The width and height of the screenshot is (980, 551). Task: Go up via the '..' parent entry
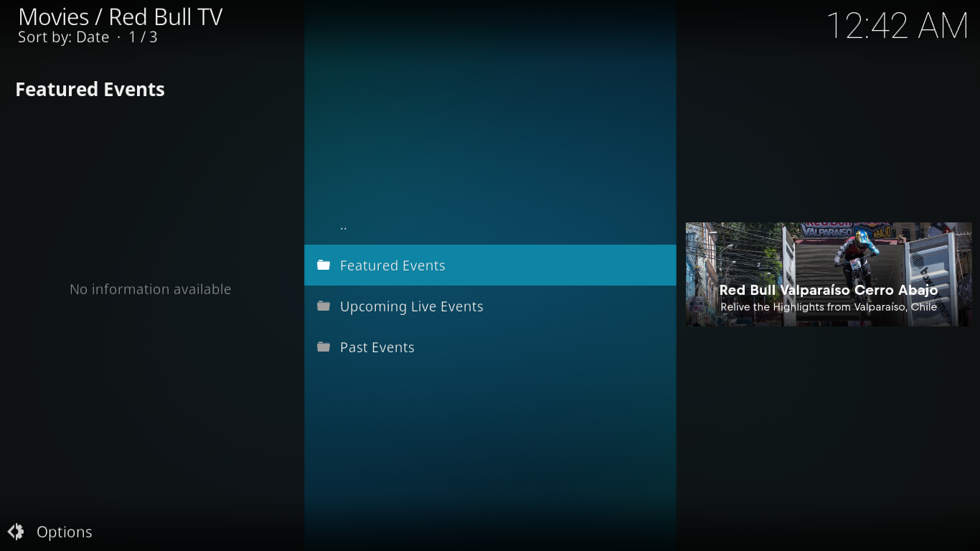pos(490,225)
